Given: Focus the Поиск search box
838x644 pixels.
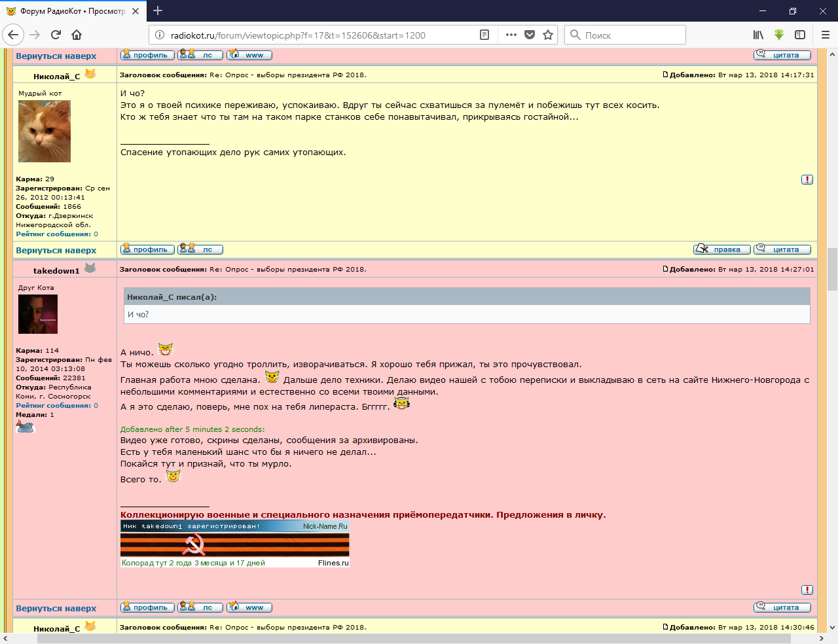Looking at the screenshot, I should coord(625,35).
